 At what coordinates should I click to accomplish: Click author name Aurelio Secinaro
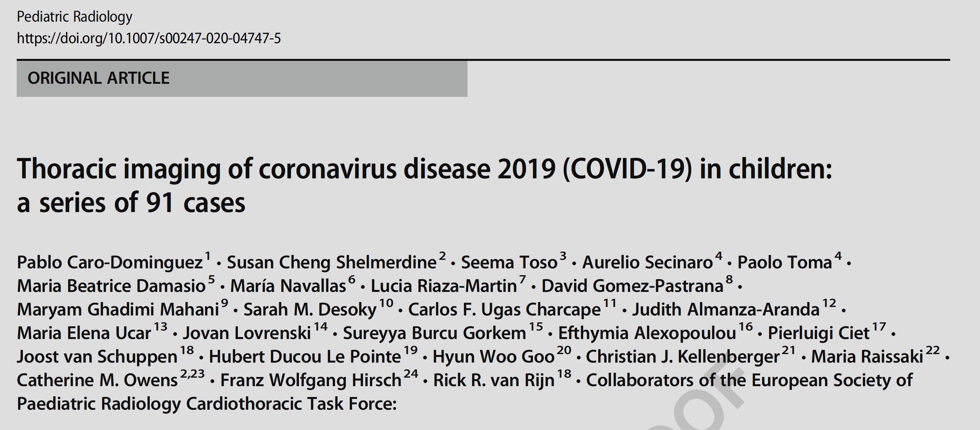point(647,262)
